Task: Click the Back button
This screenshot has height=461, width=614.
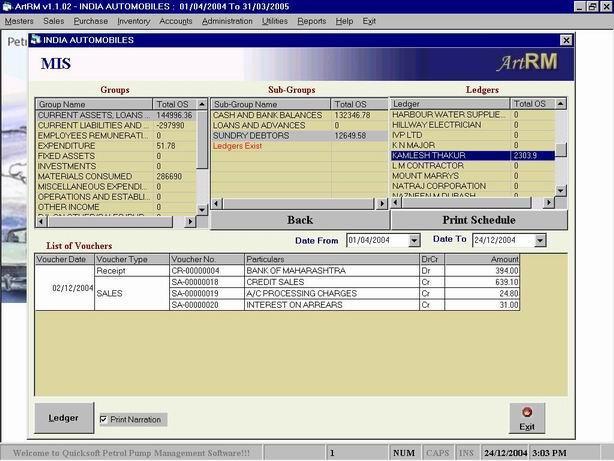Action: tap(300, 220)
